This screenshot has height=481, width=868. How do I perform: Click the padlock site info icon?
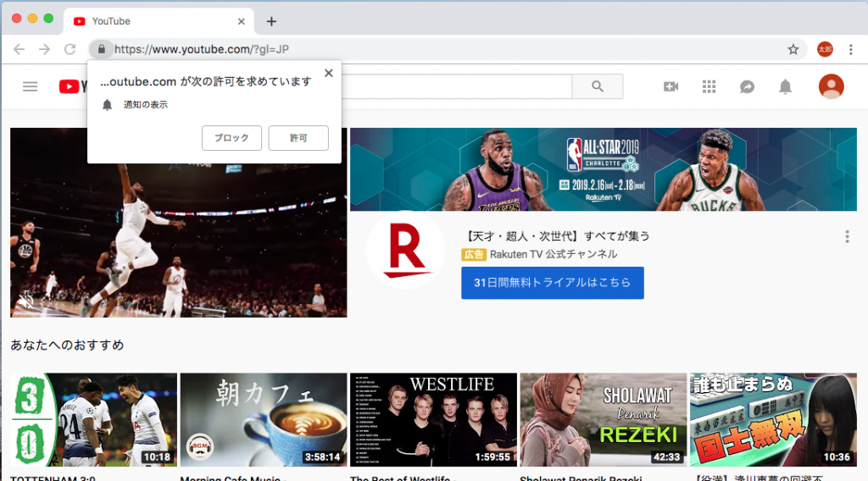coord(102,49)
